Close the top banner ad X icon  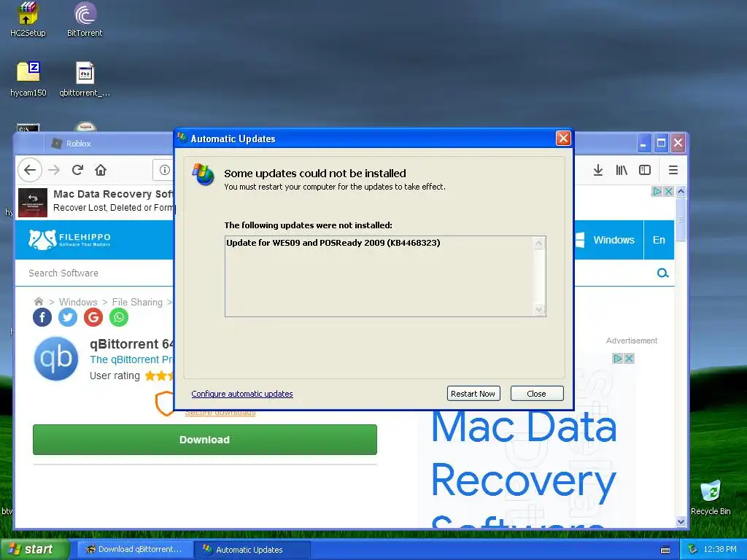[x=668, y=192]
